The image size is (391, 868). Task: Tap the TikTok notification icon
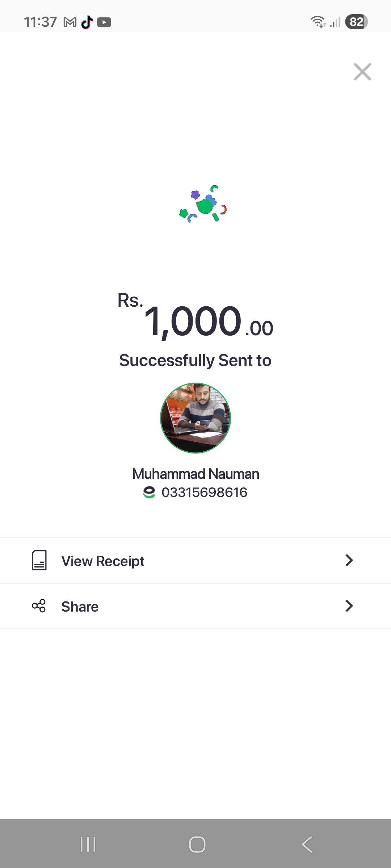click(x=87, y=22)
